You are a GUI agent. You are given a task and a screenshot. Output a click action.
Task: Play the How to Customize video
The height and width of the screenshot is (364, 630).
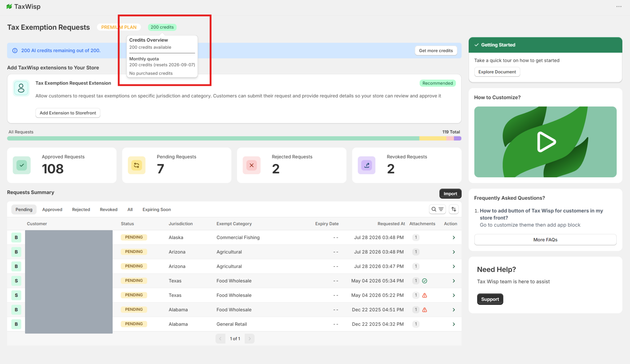[x=546, y=142]
